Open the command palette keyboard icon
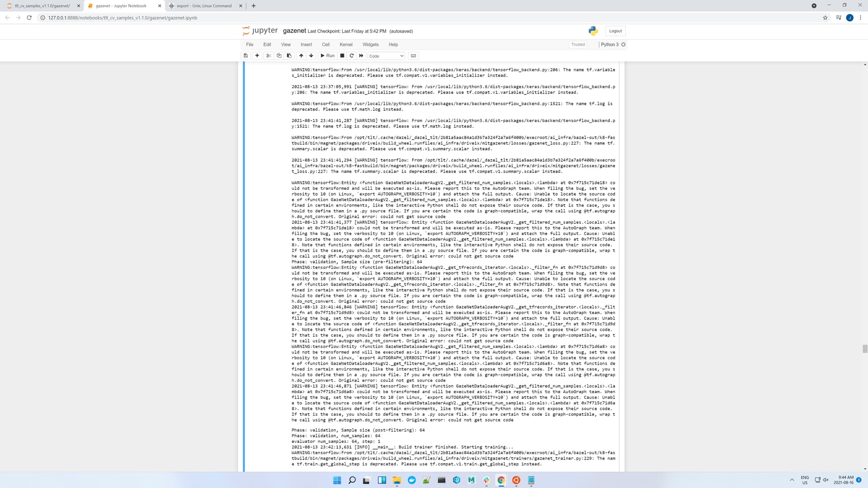Viewport: 868px width, 488px height. 413,56
